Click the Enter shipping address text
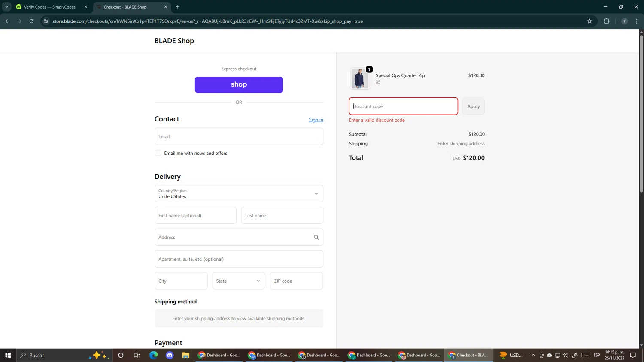644x362 pixels. 461,144
